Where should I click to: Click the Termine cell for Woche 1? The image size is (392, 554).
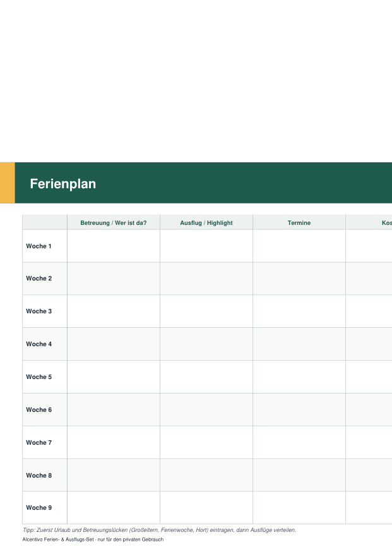tap(299, 246)
